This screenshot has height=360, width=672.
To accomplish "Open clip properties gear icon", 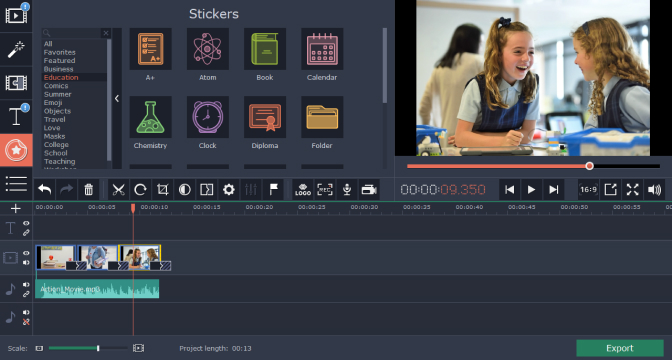I will 229,189.
